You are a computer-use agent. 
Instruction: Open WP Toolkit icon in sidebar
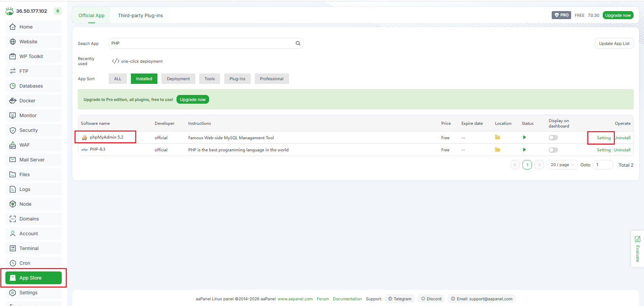(x=13, y=56)
